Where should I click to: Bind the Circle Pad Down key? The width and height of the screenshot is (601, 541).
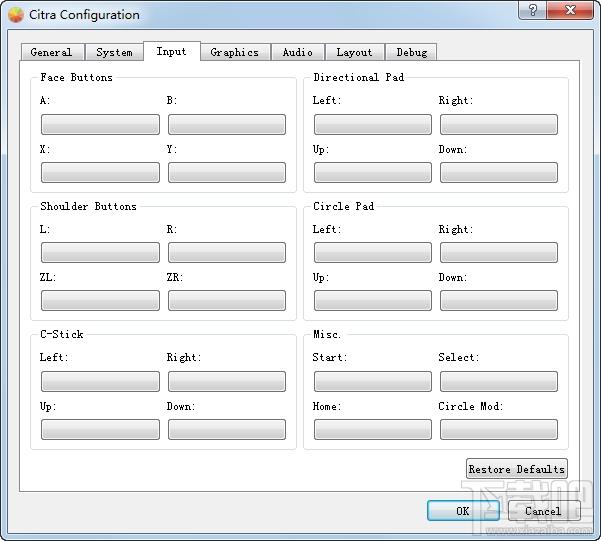[499, 300]
